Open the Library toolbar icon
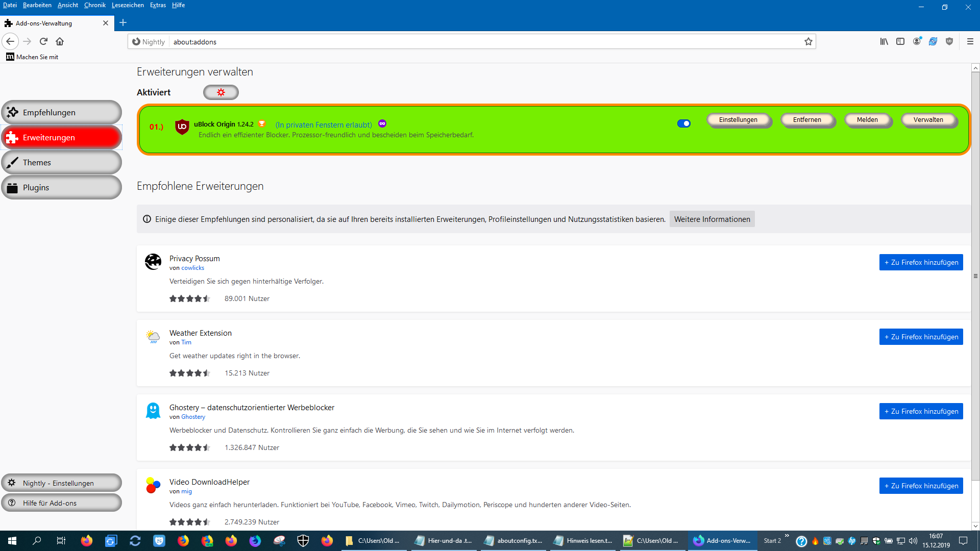Viewport: 980px width, 551px height. (x=884, y=42)
